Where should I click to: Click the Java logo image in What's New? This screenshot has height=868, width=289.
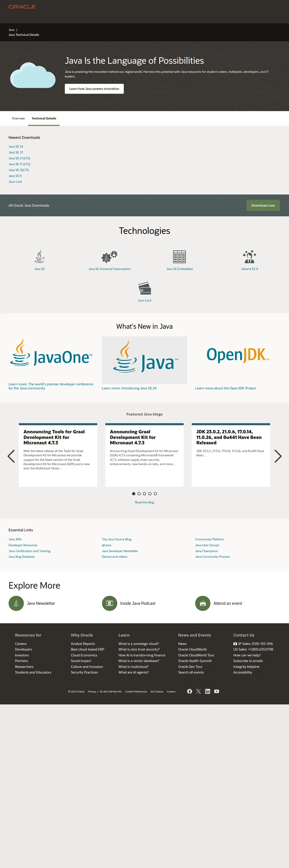[x=144, y=360]
